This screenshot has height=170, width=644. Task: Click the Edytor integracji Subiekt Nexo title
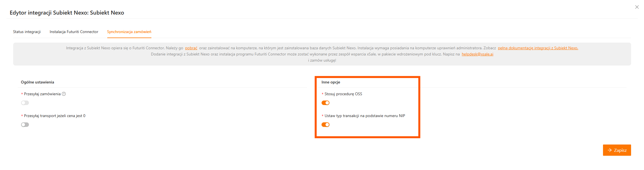pos(67,13)
